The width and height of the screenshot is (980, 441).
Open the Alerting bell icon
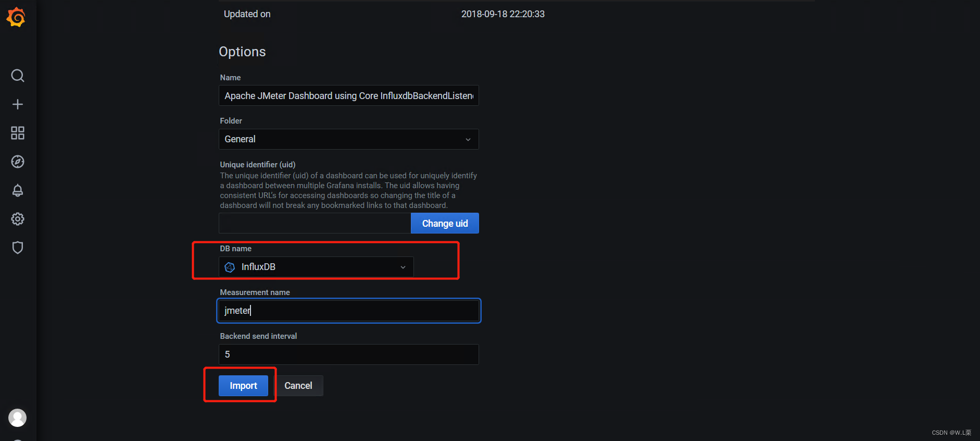pos(18,190)
